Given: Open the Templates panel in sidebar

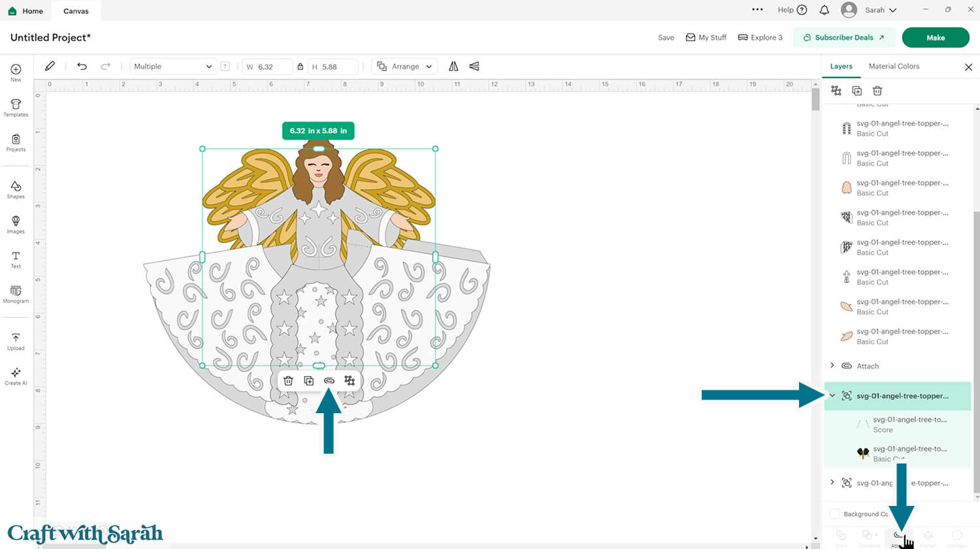Looking at the screenshot, I should click(16, 108).
